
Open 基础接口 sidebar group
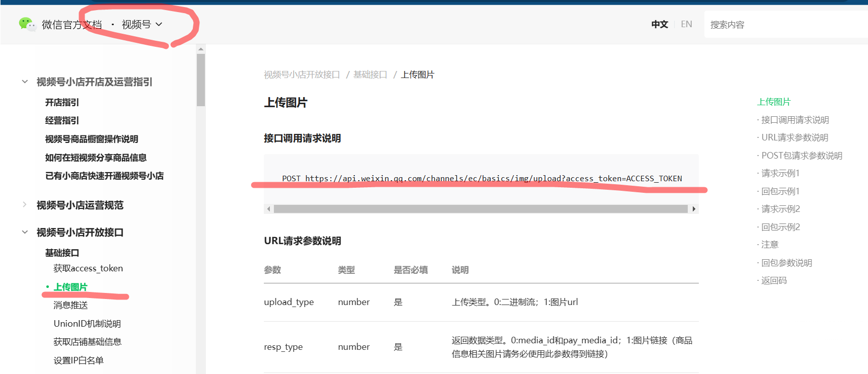pyautogui.click(x=62, y=253)
